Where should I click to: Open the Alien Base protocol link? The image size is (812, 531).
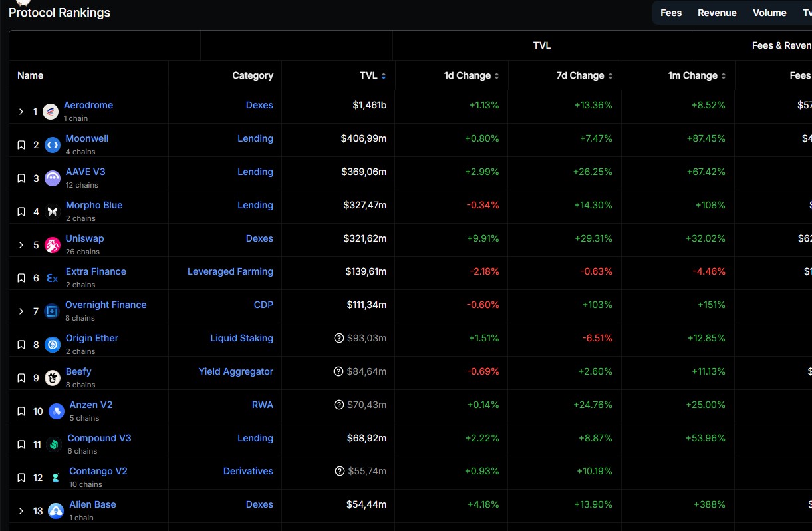click(x=93, y=504)
